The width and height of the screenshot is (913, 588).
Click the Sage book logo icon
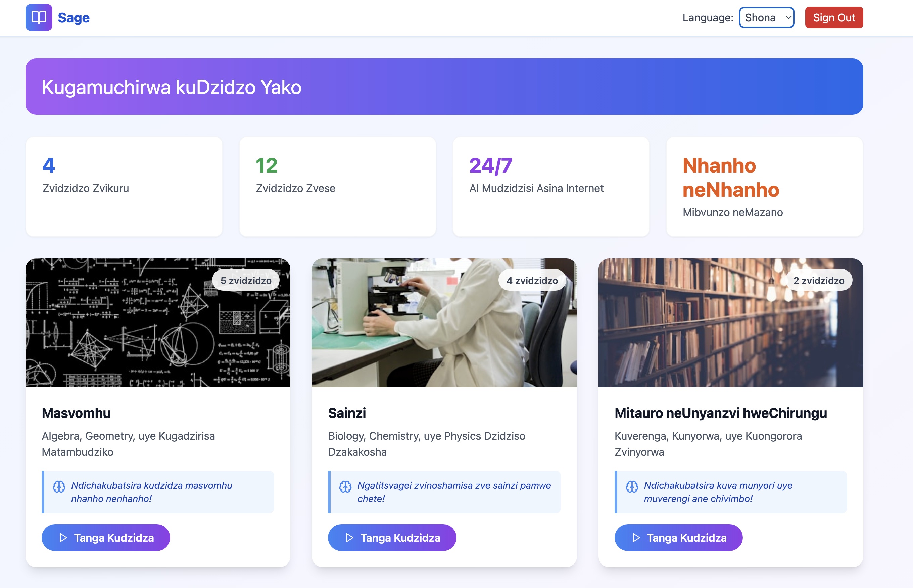tap(39, 17)
